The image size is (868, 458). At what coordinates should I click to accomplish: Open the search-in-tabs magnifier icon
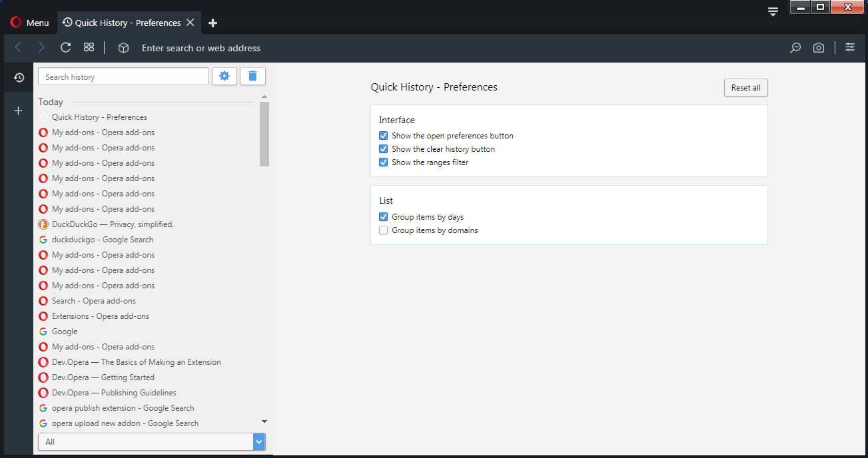[x=795, y=48]
